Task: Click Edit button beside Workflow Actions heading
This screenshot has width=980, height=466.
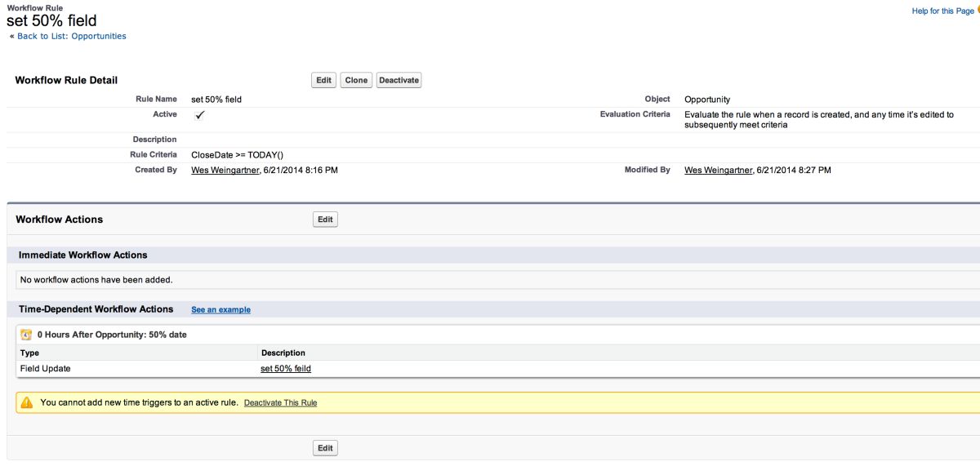Action: point(325,220)
